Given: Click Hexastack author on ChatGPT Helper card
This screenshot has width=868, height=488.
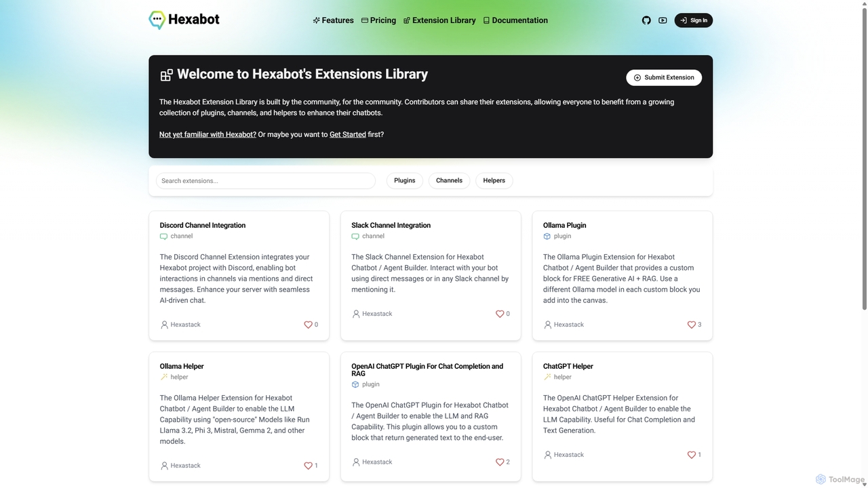Looking at the screenshot, I should [x=569, y=455].
